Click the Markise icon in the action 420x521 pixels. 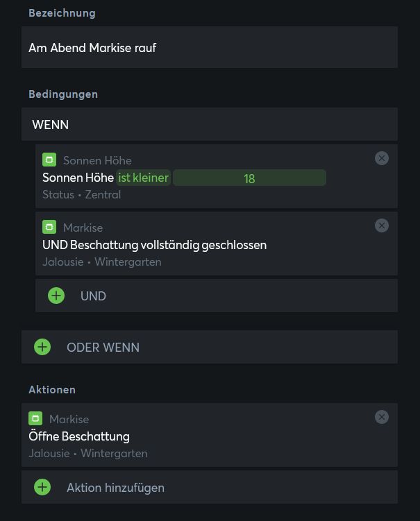coord(35,419)
